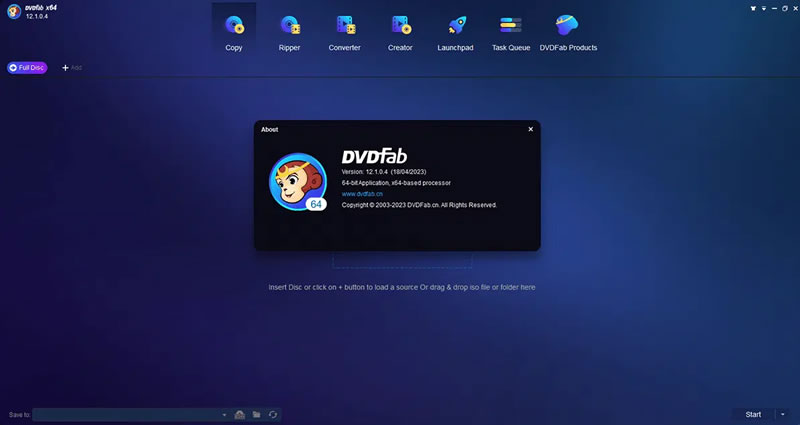The height and width of the screenshot is (425, 800).
Task: Click the About dialog title
Action: click(269, 130)
